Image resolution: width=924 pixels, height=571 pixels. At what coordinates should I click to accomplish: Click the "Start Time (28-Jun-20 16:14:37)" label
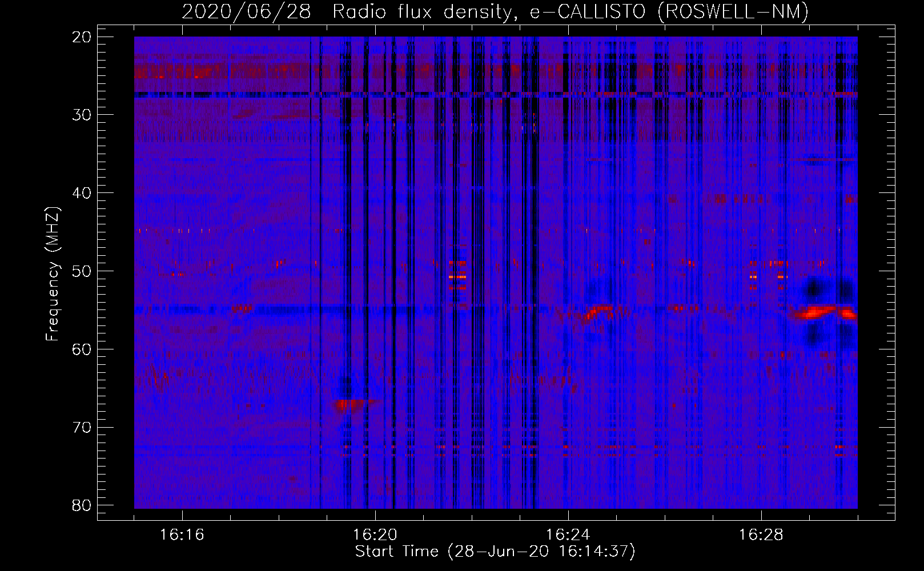pos(495,552)
